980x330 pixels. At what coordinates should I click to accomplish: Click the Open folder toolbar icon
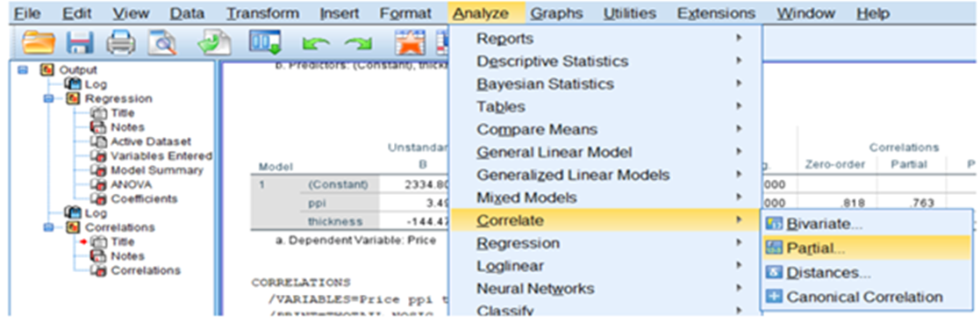[x=38, y=45]
